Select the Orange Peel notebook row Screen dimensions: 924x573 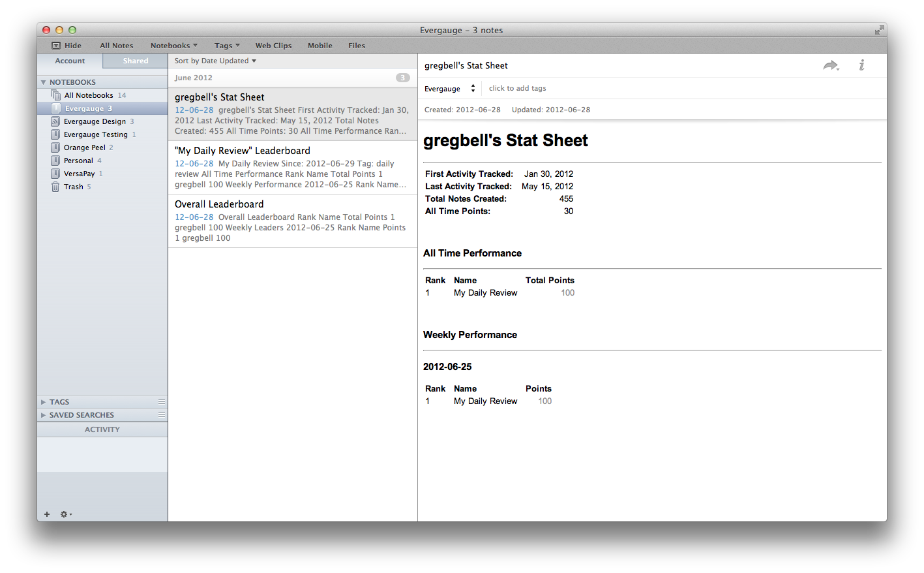click(x=102, y=147)
